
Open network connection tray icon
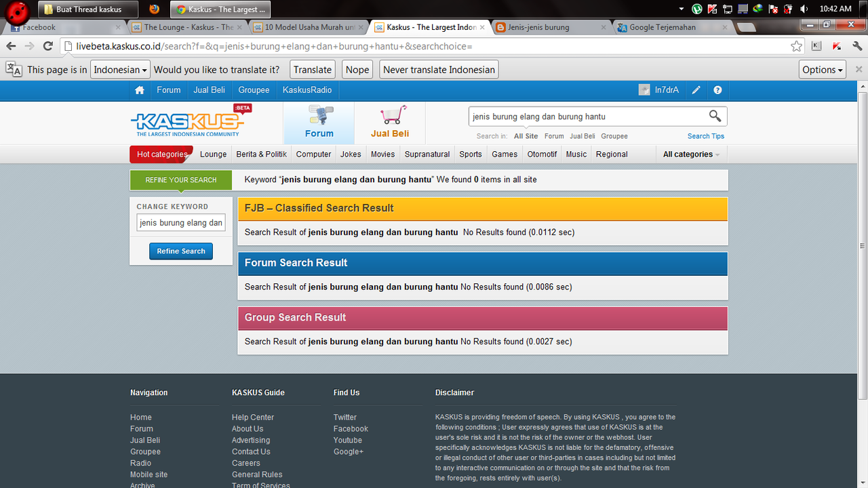[x=728, y=9]
